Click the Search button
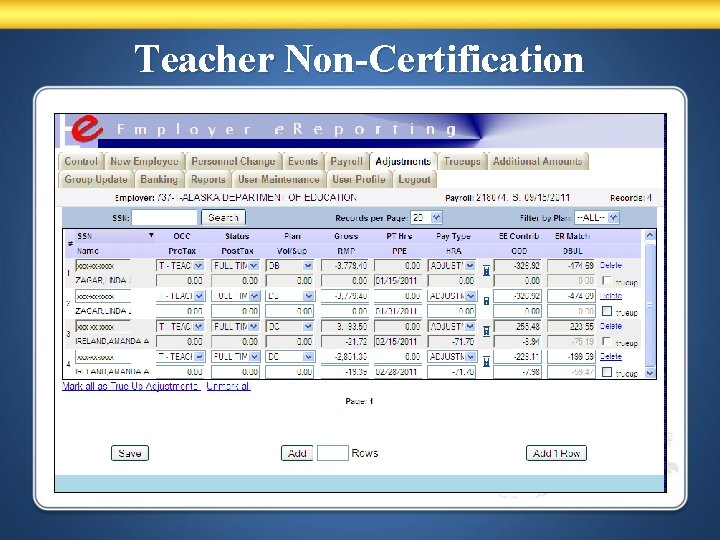 [223, 218]
